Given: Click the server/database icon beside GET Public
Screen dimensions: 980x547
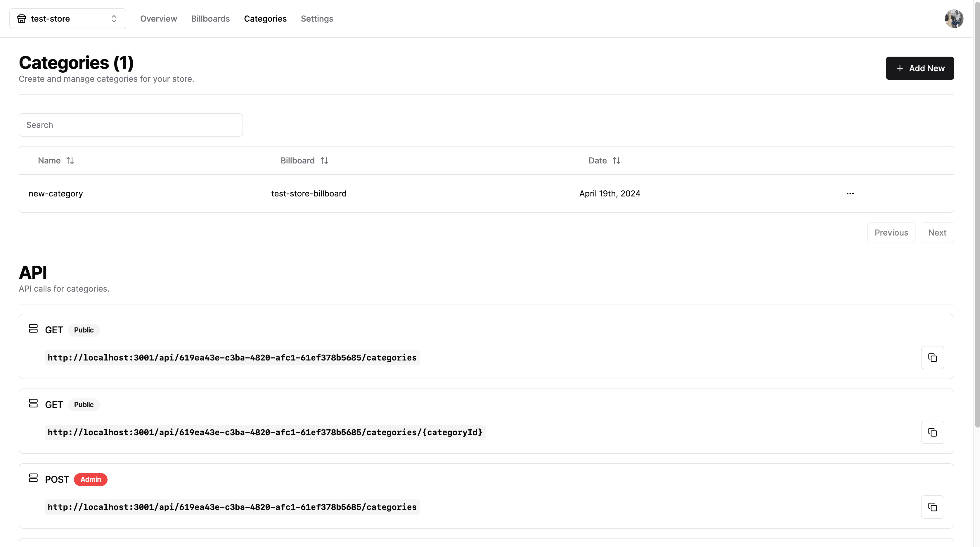Looking at the screenshot, I should tap(32, 329).
